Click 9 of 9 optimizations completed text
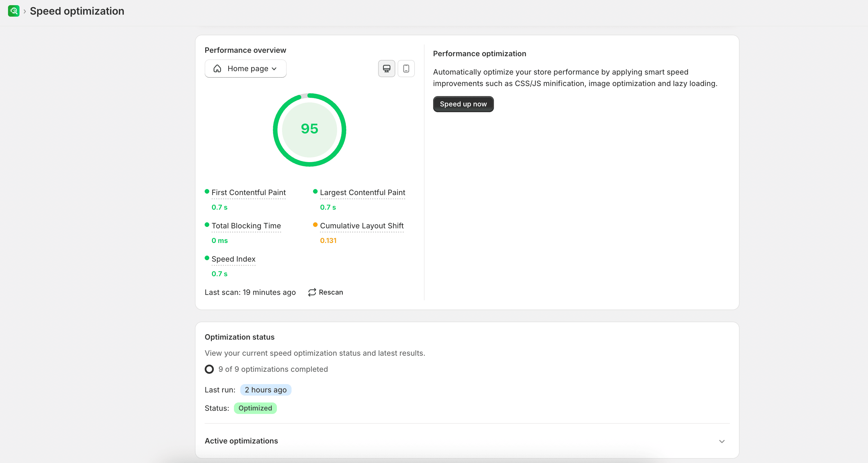 pos(273,369)
